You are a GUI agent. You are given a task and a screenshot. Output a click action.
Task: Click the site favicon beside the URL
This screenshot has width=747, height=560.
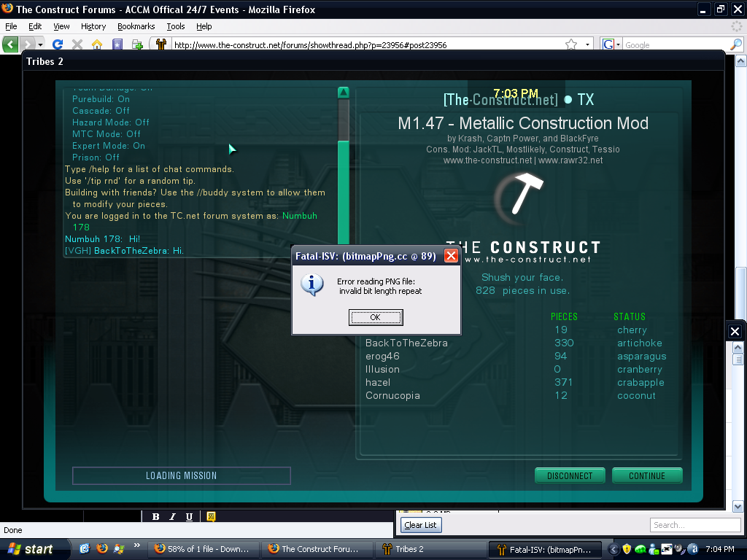point(161,44)
